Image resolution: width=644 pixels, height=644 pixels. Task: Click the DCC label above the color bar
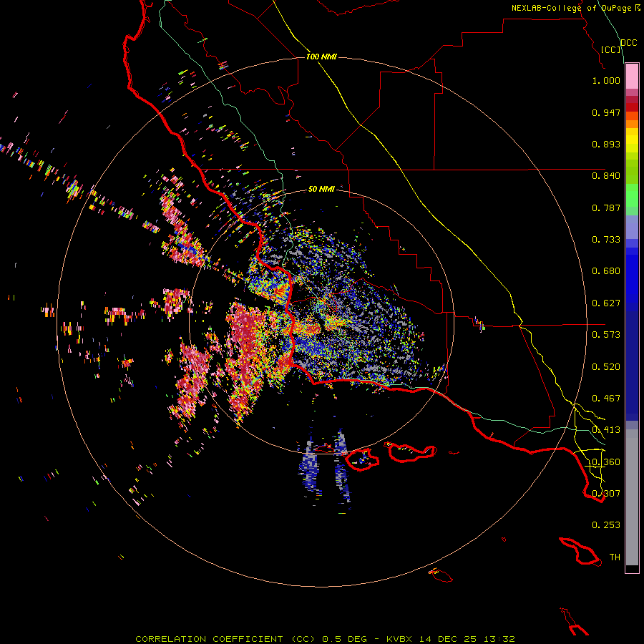[x=629, y=43]
